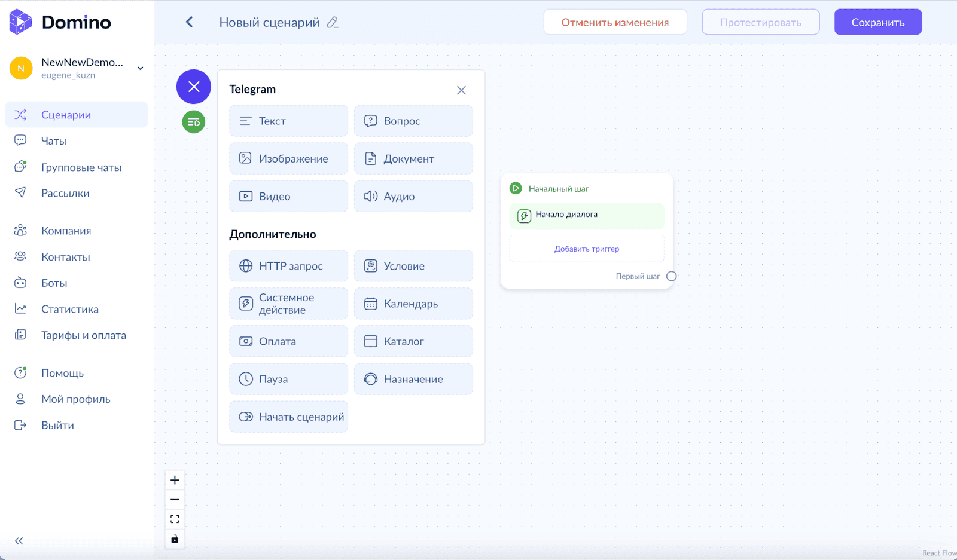
Task: Go back with the left arrow
Action: click(x=189, y=22)
